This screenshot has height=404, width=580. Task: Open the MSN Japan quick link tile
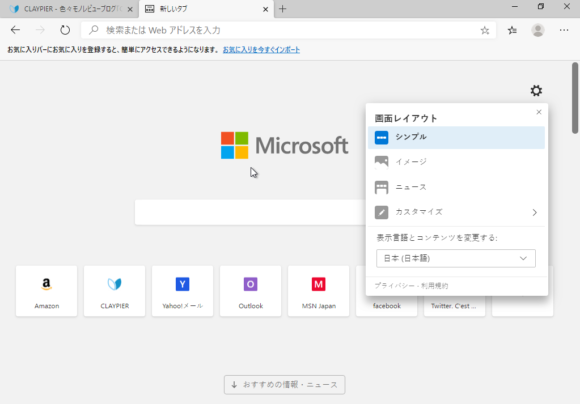(318, 291)
